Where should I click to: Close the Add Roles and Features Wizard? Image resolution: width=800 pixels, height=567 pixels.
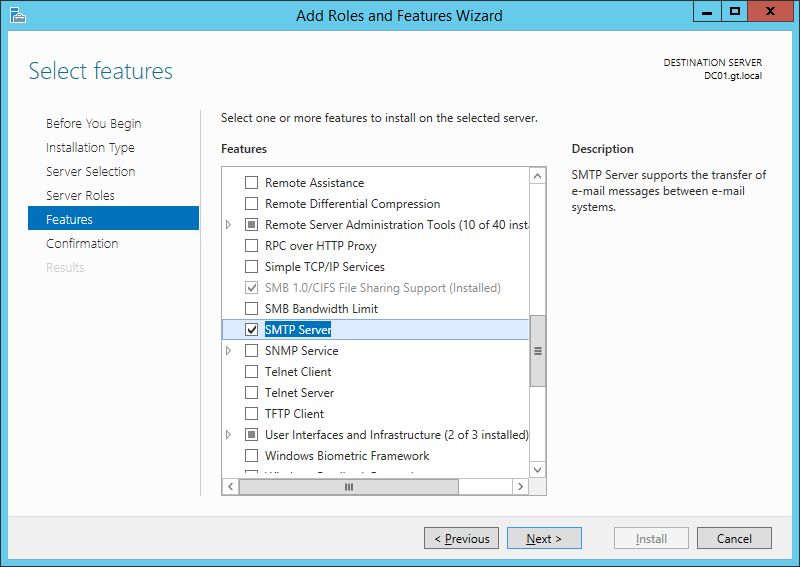[770, 11]
